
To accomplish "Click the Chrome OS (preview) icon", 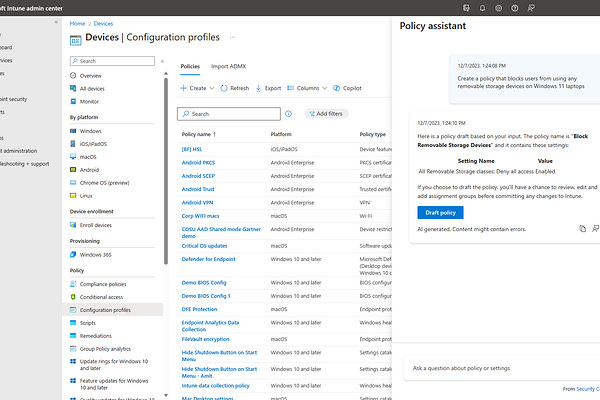I will pyautogui.click(x=73, y=183).
